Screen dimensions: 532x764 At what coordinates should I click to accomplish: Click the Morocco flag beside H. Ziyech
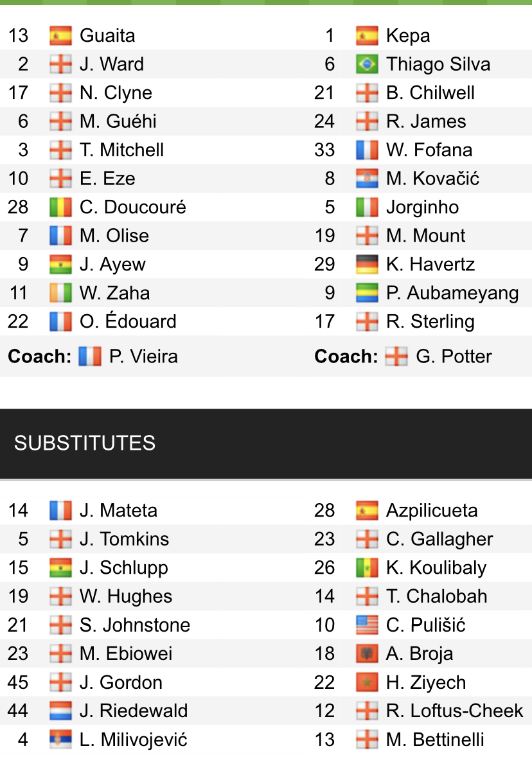tap(367, 682)
